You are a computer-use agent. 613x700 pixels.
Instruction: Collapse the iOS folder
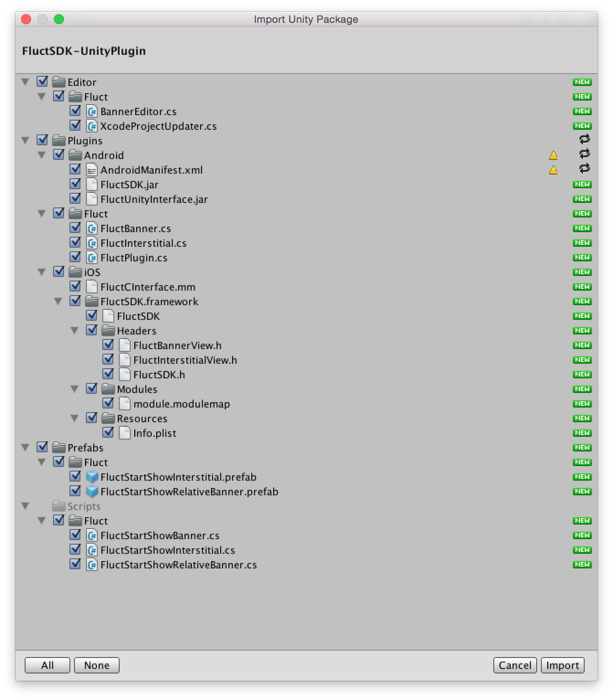tap(42, 272)
